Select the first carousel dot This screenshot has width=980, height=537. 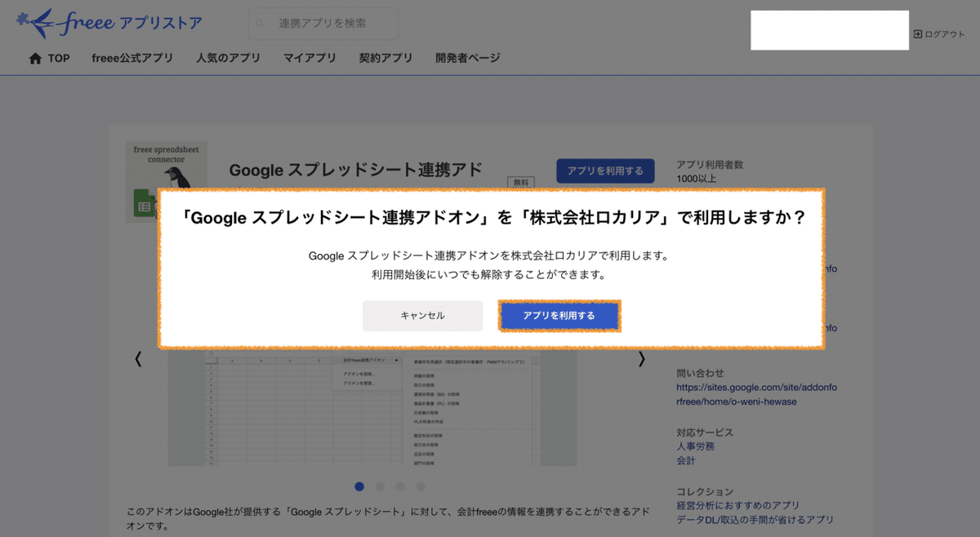coord(359,486)
